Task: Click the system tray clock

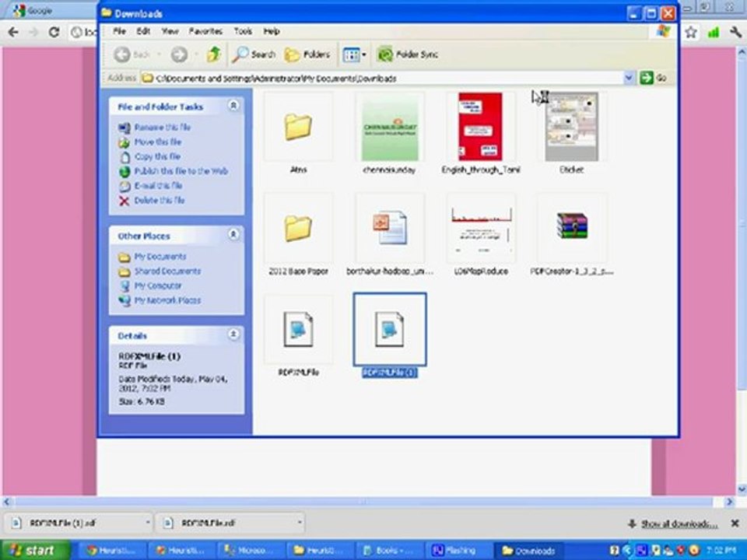Action: coord(722,551)
